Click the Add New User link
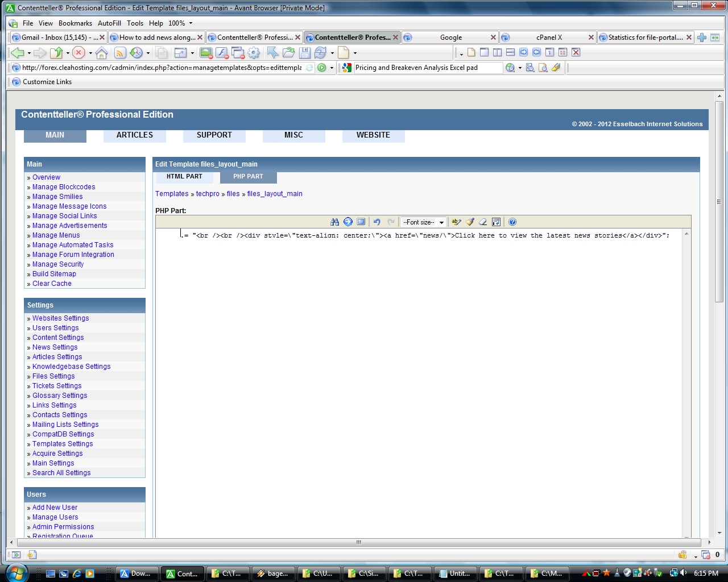This screenshot has width=728, height=582. 55,508
